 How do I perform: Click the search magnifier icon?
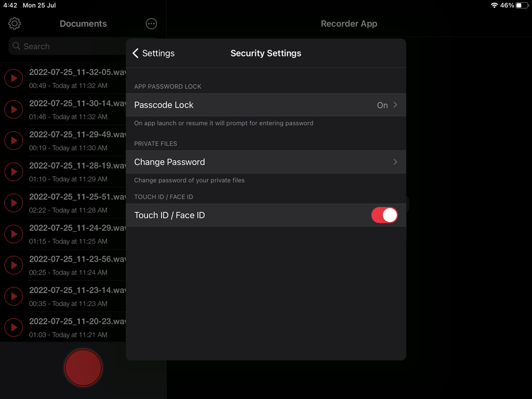[16, 46]
